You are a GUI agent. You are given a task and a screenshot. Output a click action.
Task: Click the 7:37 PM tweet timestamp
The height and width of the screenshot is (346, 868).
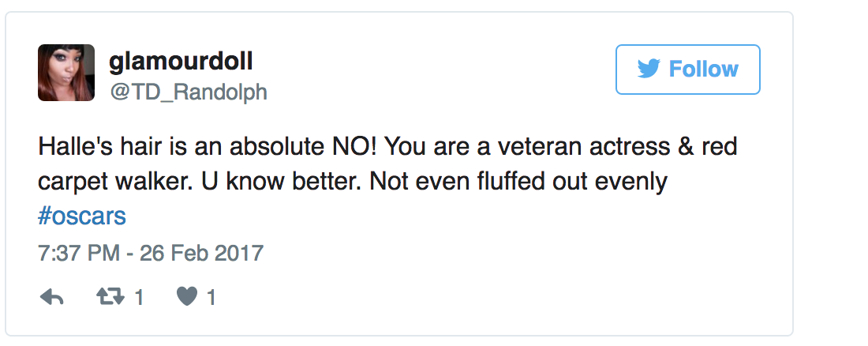click(x=79, y=254)
